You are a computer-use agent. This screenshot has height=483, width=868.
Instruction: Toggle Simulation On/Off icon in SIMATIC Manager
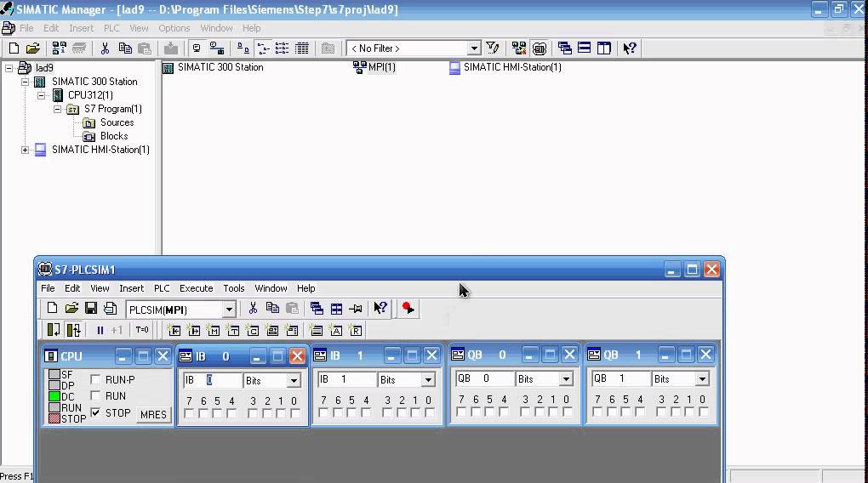point(540,48)
